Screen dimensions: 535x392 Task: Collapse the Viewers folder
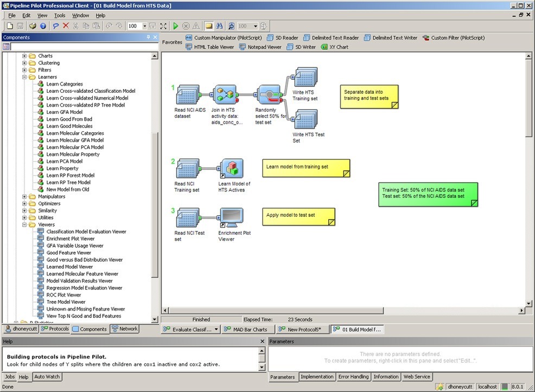24,224
